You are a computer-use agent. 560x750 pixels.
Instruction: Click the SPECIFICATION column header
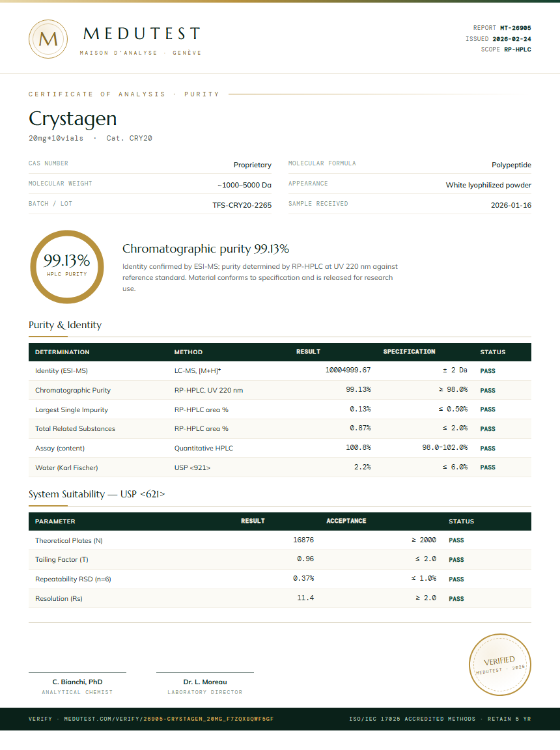pos(410,352)
